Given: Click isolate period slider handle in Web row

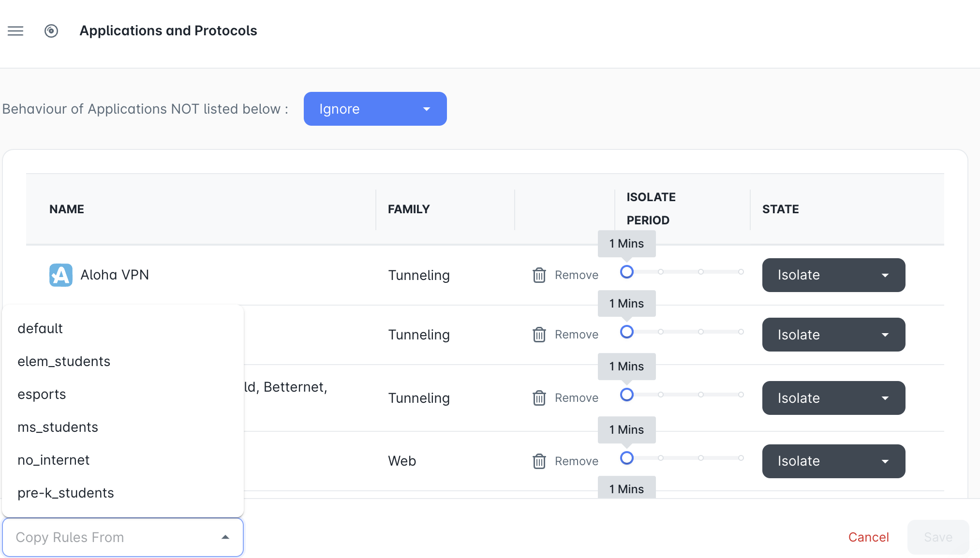Looking at the screenshot, I should pyautogui.click(x=627, y=458).
